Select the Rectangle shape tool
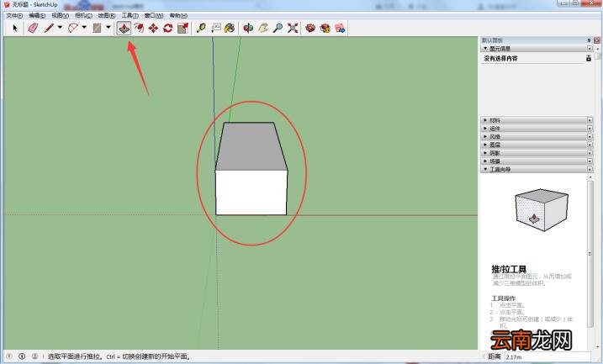The height and width of the screenshot is (364, 603). (x=97, y=28)
